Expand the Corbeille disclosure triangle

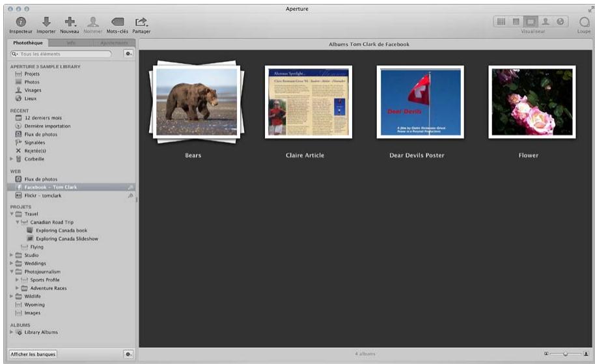[x=11, y=159]
